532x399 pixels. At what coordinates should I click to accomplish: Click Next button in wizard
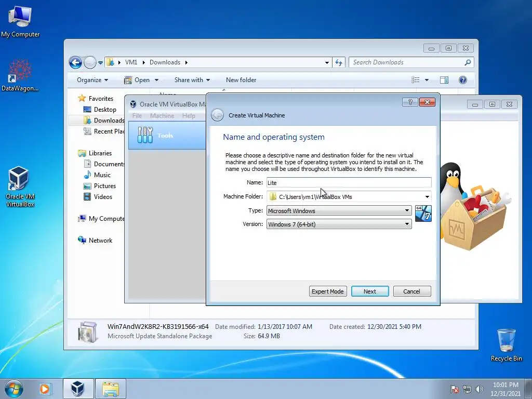[x=370, y=291]
